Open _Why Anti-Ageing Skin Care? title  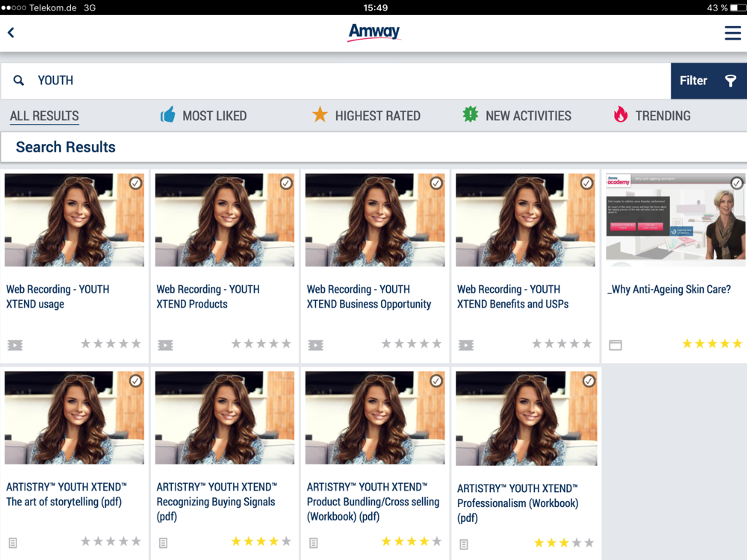pos(669,290)
